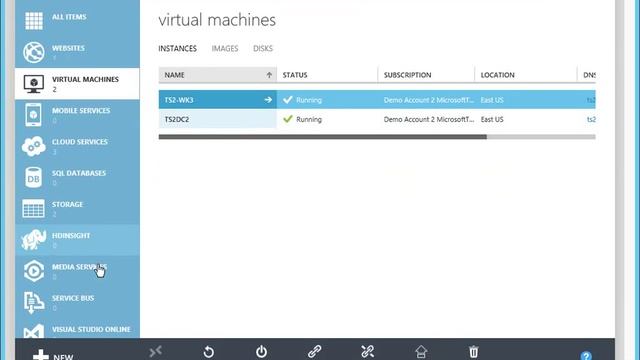
Task: Create a new item with NEW button
Action: (53, 355)
